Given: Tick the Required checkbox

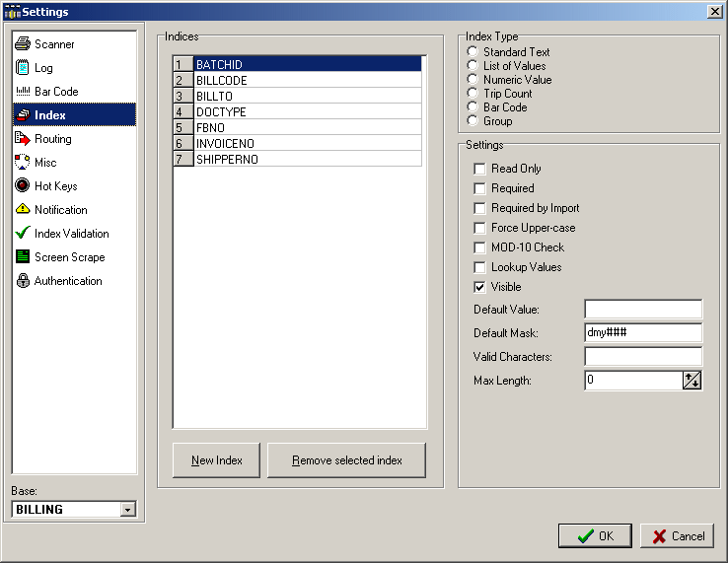Looking at the screenshot, I should 479,188.
